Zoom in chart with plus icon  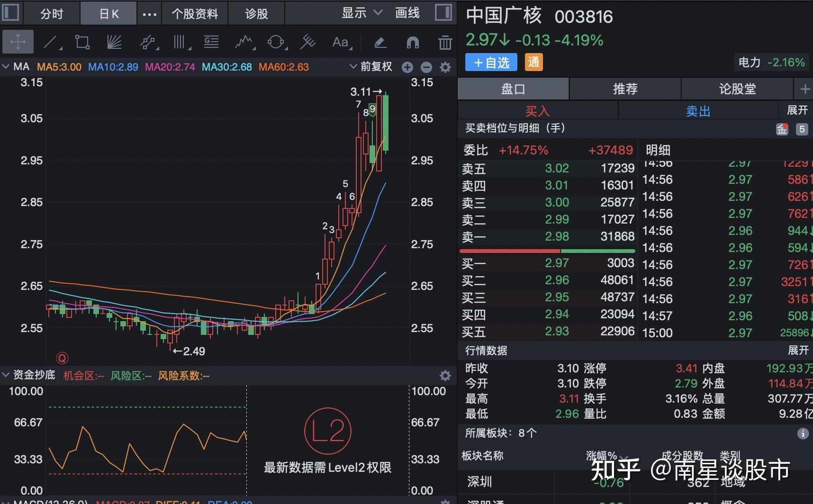tap(407, 67)
